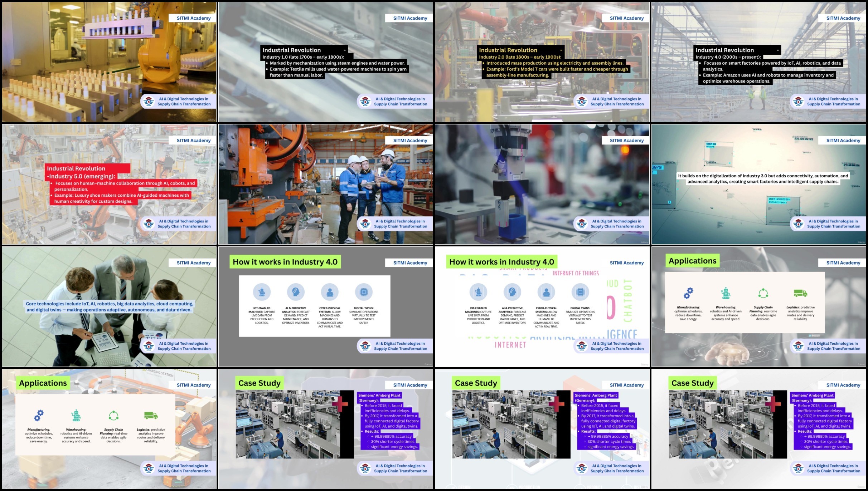Image resolution: width=868 pixels, height=491 pixels.
Task: Click 'It builds on the digitalization' caption
Action: point(763,179)
